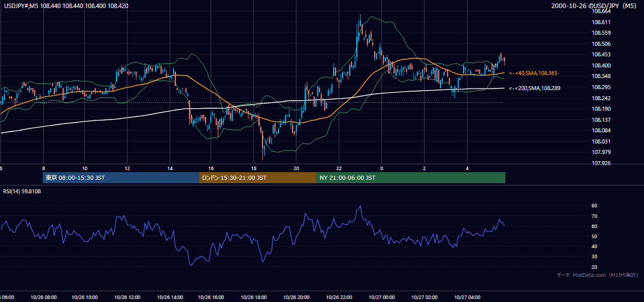Click the 107.926 price axis label

click(x=602, y=163)
